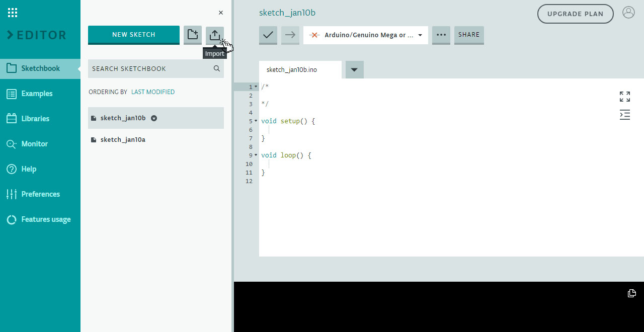Fold the setup function at line 5
Screen dimensions: 644x332
(x=256, y=121)
